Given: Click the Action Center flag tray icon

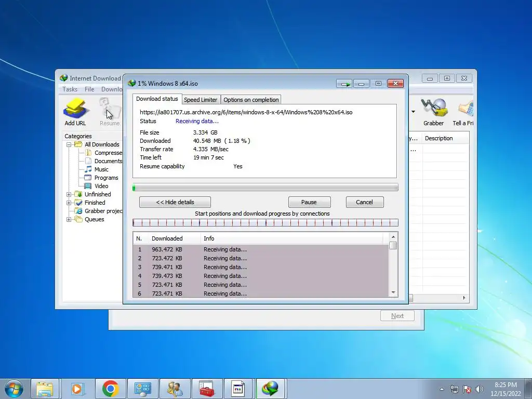Looking at the screenshot, I should click(x=467, y=389).
